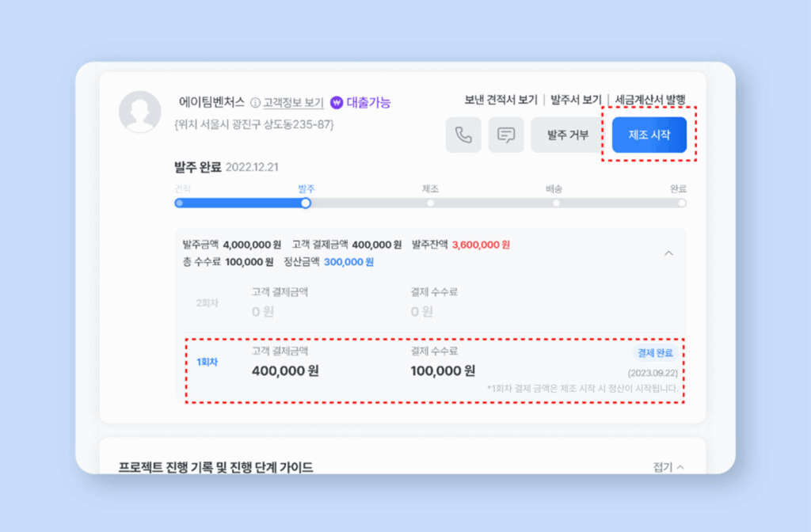This screenshot has width=811, height=532.
Task: Collapse payment details with the chevron-up arrow
Action: pos(668,253)
